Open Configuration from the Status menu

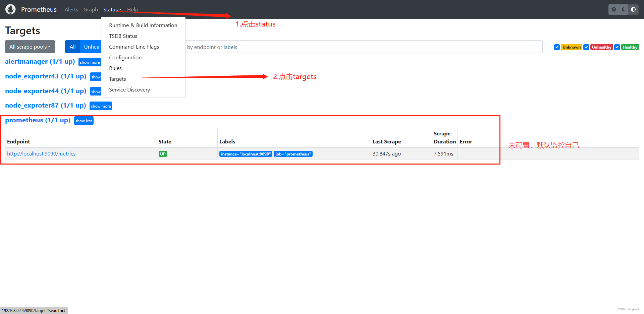tap(125, 57)
